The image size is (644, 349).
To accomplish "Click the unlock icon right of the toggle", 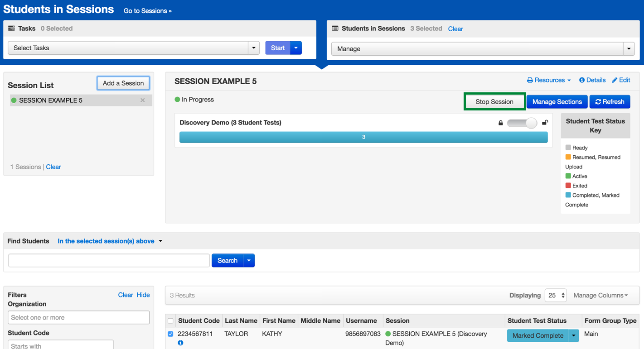I will tap(545, 123).
